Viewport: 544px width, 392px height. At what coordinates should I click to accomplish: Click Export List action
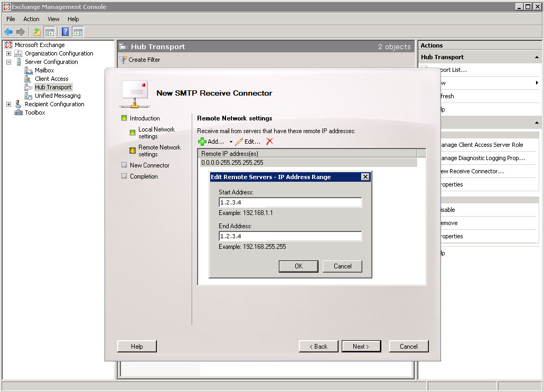coord(454,70)
